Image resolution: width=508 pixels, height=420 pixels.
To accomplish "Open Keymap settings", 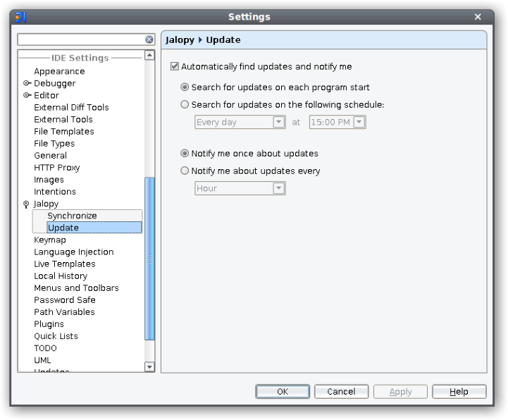I will [50, 240].
